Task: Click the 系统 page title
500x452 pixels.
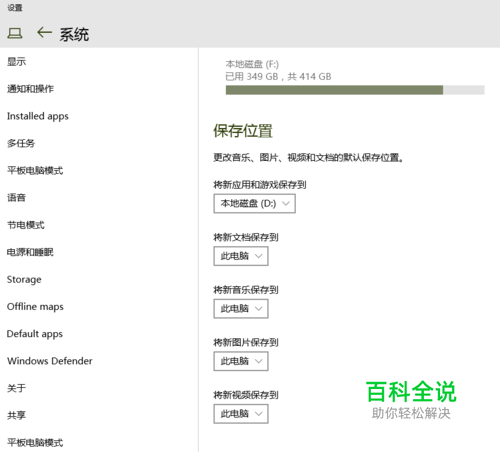Action: [74, 35]
